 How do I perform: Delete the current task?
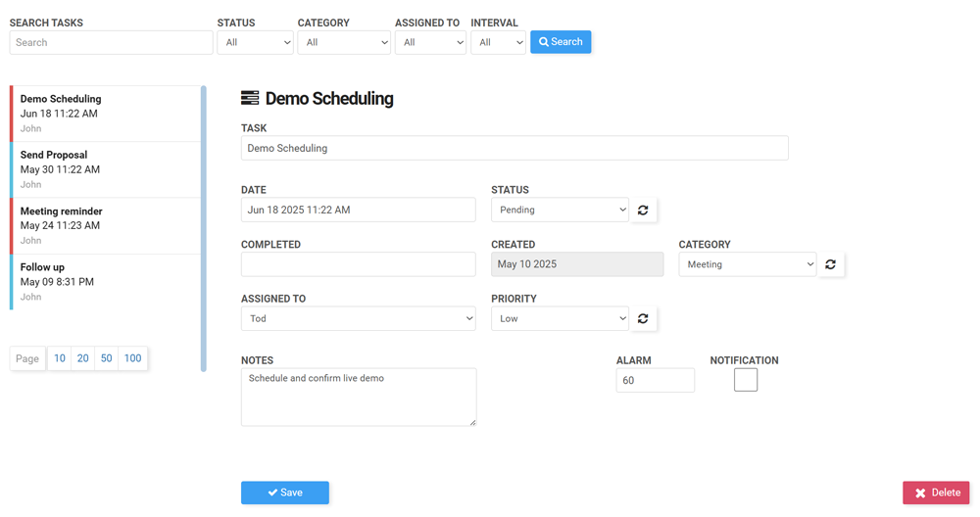coord(936,493)
